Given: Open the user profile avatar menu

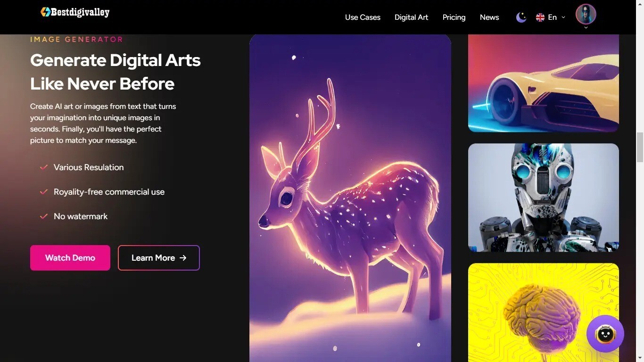Looking at the screenshot, I should pyautogui.click(x=586, y=14).
